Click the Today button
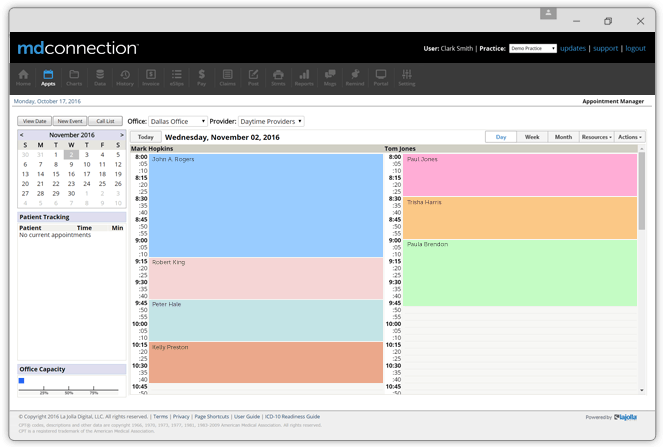The width and height of the screenshot is (663, 447). 145,137
